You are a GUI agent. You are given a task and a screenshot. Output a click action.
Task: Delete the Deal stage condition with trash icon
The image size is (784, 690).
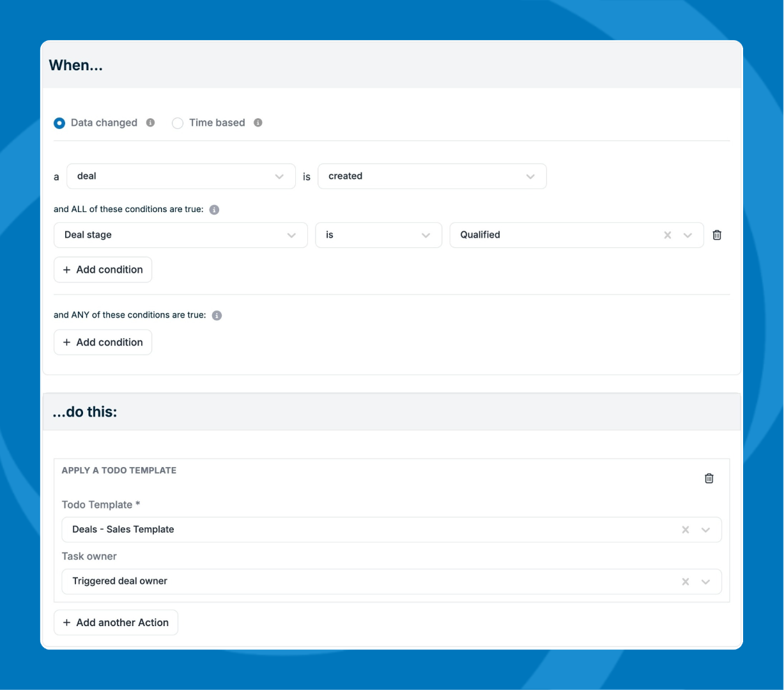[717, 235]
